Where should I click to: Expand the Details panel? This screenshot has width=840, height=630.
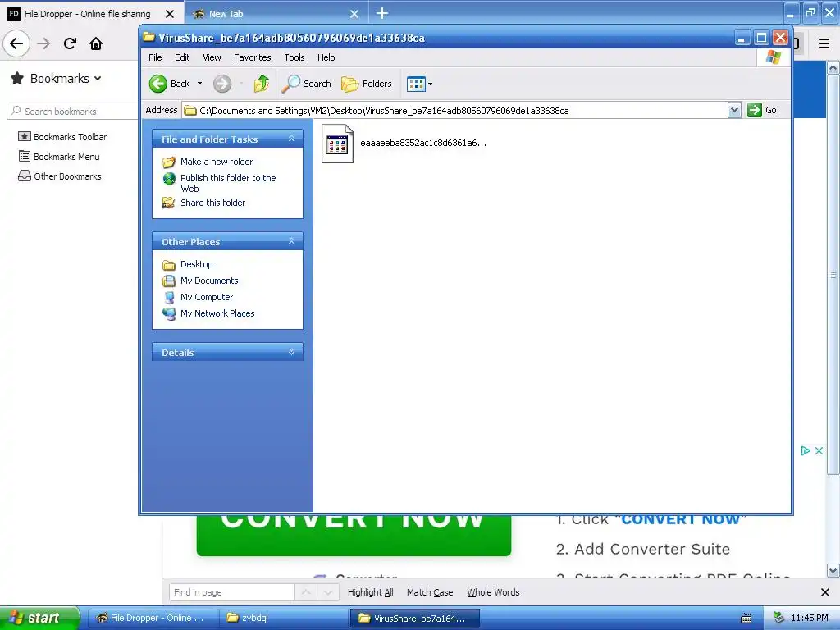click(291, 352)
